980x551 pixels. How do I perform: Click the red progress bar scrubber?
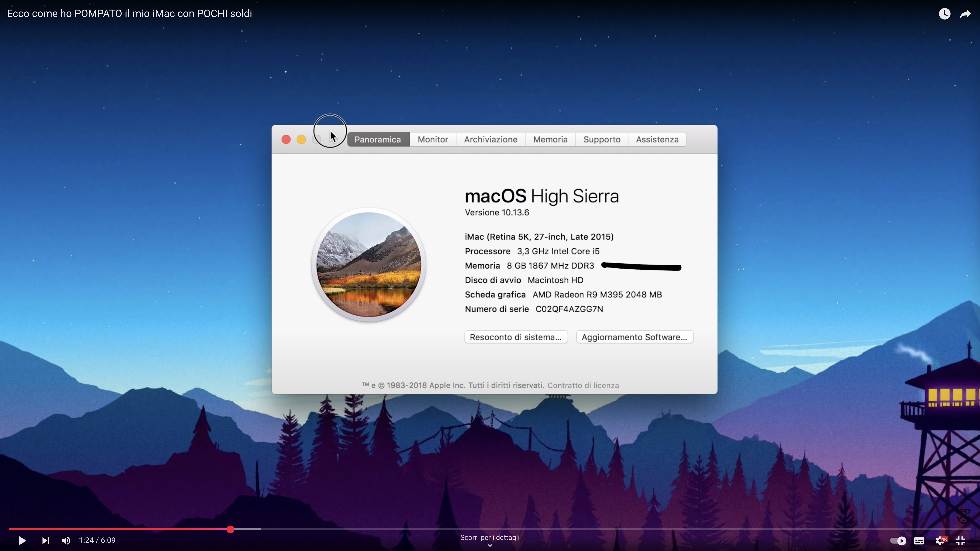(x=230, y=529)
